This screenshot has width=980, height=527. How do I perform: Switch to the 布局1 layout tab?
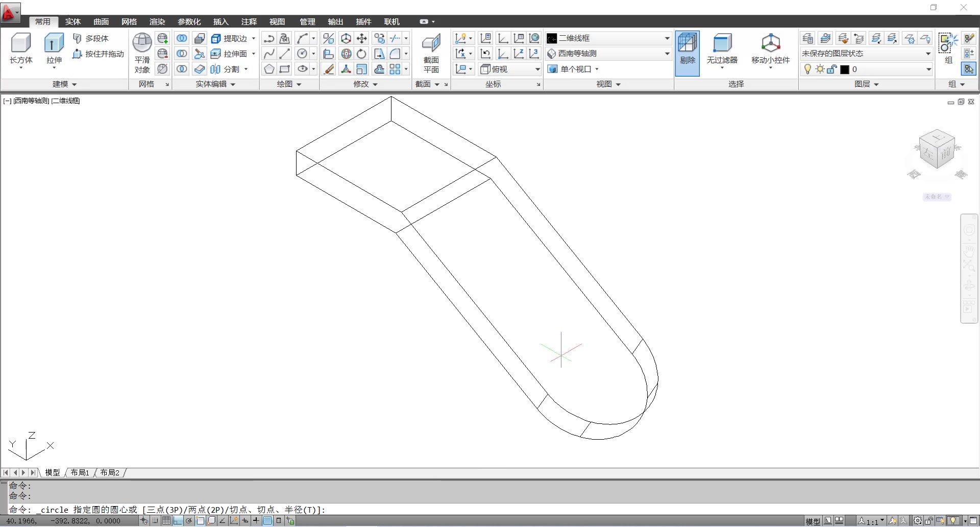[x=80, y=472]
